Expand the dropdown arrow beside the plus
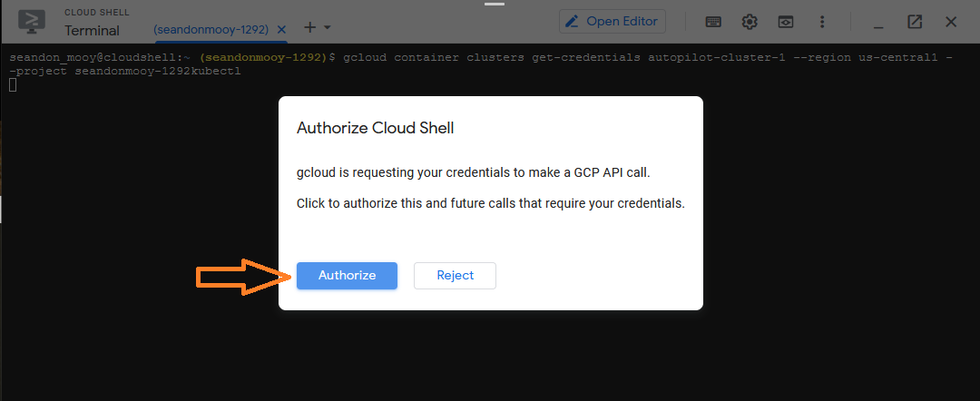 coord(327,27)
